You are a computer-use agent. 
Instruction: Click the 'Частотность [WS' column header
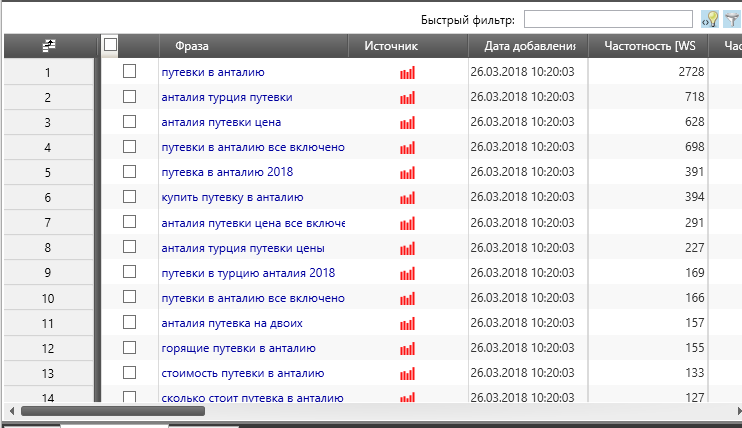pos(649,45)
